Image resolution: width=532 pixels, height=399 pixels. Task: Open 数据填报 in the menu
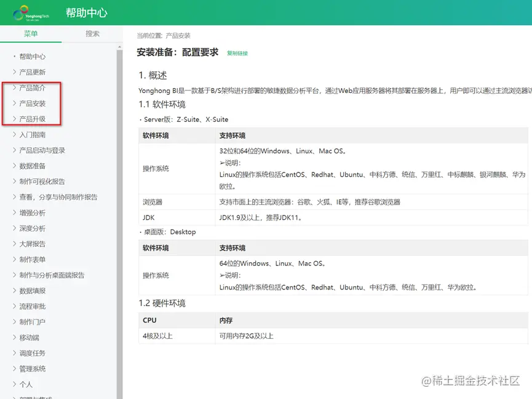click(x=32, y=291)
